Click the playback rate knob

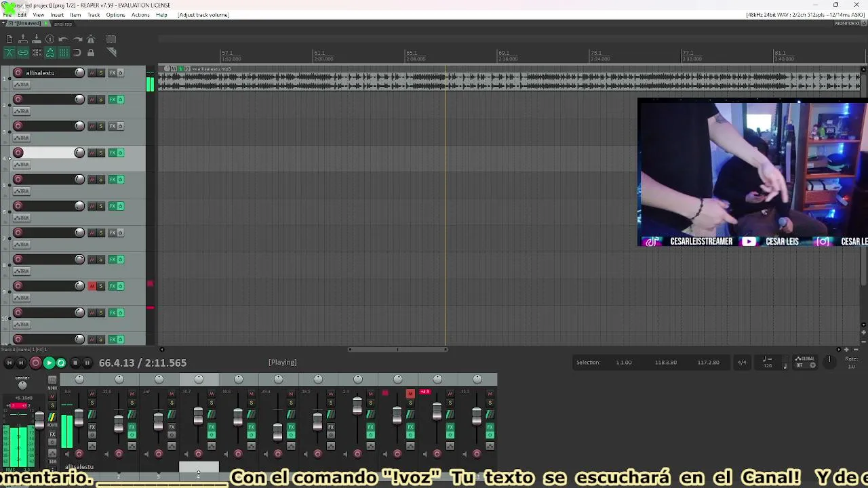(829, 362)
